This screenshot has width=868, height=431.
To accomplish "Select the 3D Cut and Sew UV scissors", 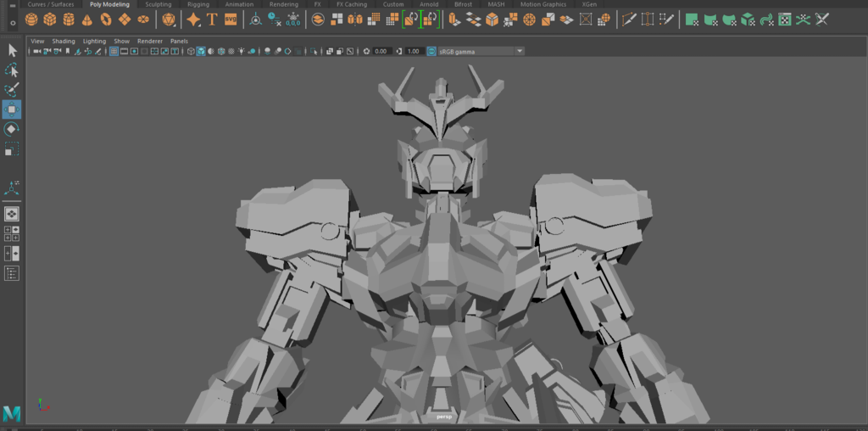I will click(x=822, y=20).
